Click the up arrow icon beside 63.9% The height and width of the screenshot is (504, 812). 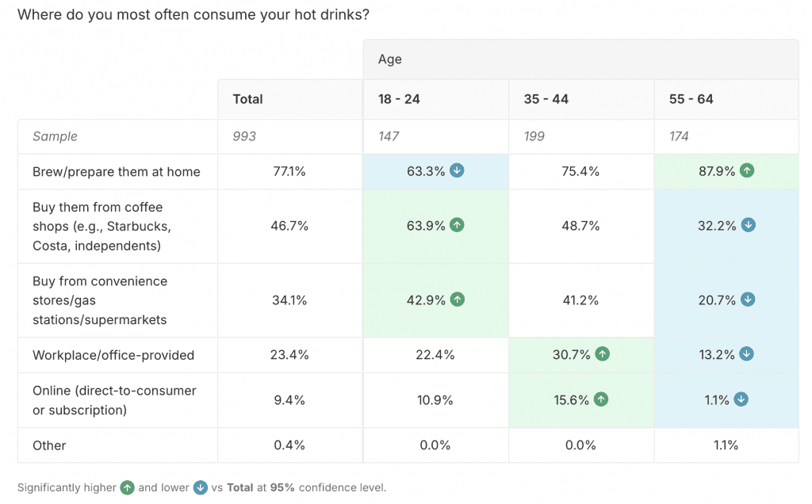[x=457, y=226]
